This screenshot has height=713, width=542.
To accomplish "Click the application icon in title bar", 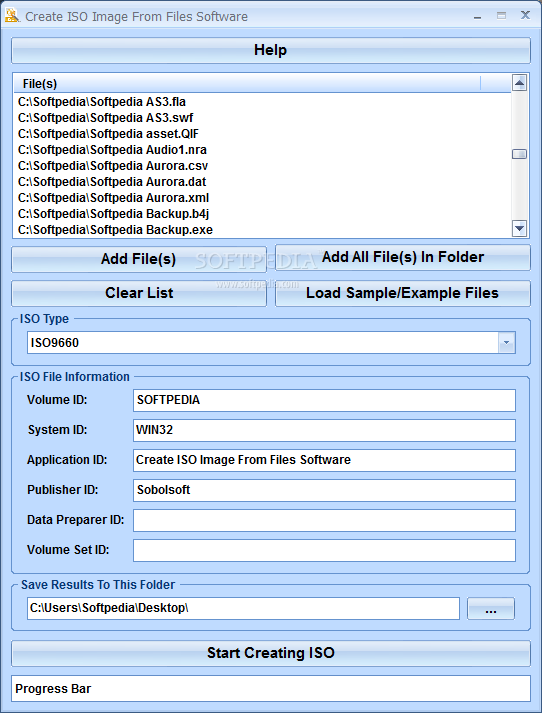I will (12, 15).
